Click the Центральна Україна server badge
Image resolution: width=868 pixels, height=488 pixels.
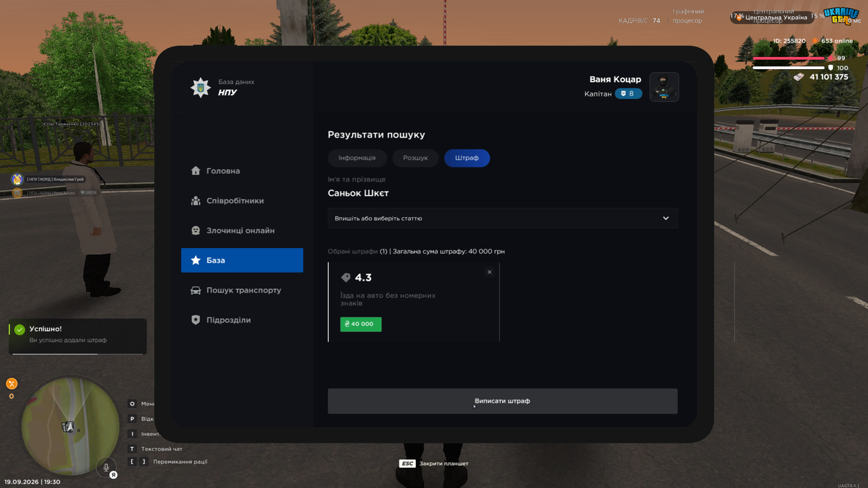click(x=772, y=17)
